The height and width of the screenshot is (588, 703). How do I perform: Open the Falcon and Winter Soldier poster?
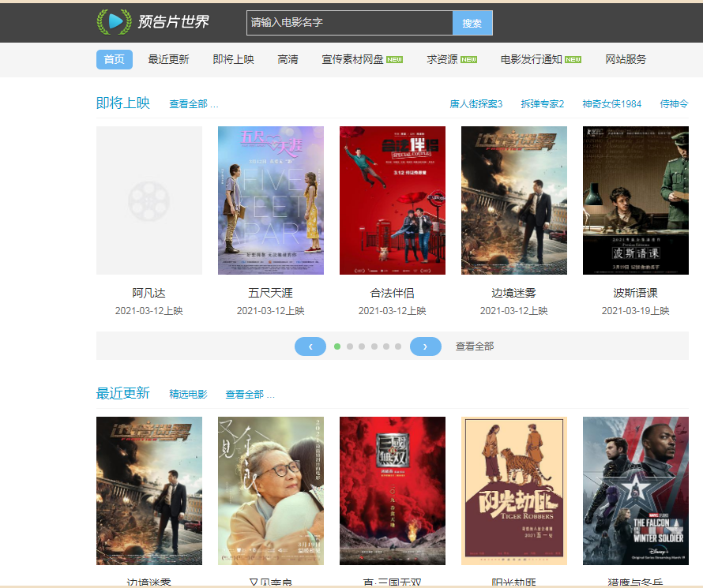pos(636,491)
